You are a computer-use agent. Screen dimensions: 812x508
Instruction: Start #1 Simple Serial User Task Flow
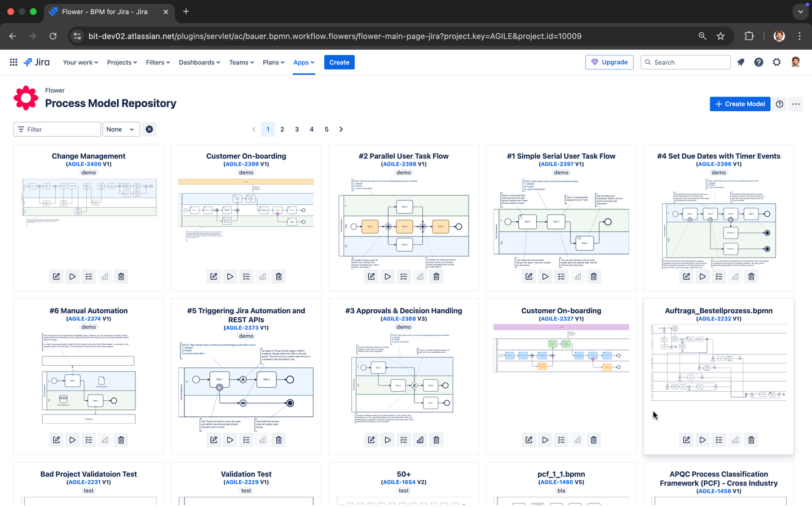point(545,277)
